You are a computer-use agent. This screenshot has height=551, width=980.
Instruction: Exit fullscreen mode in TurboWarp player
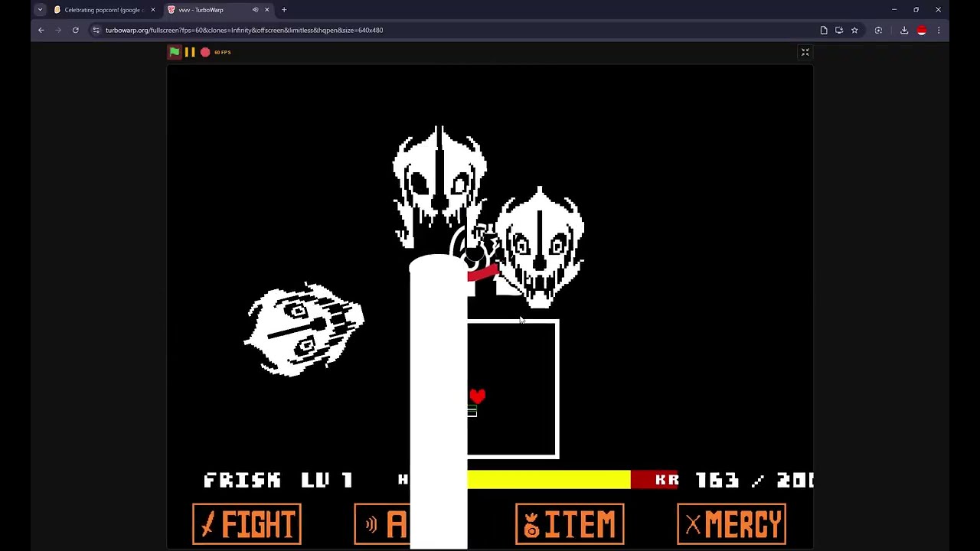[805, 52]
